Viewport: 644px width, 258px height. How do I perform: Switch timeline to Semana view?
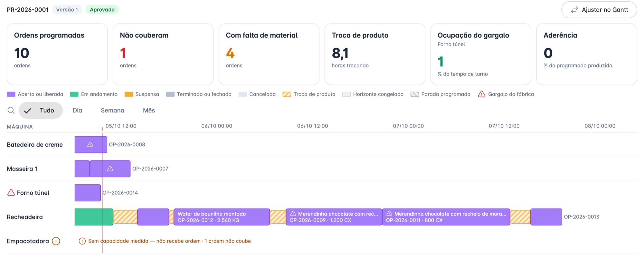point(112,110)
